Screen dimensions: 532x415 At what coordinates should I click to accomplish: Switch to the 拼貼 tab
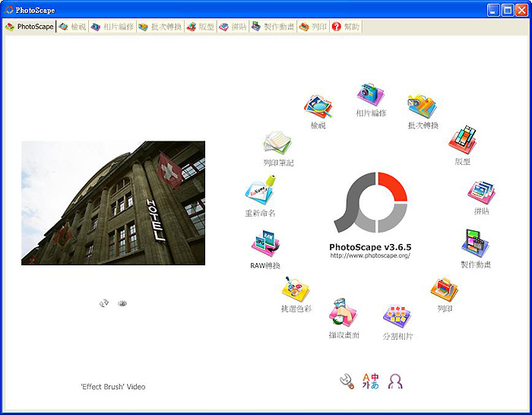(x=233, y=27)
